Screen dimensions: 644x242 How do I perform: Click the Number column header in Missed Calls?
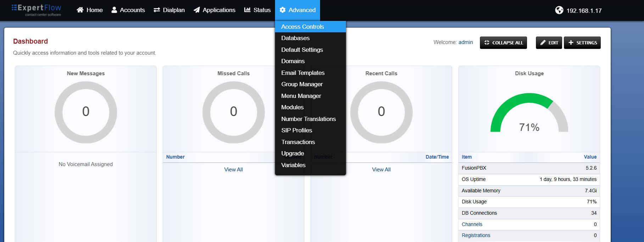(x=175, y=157)
